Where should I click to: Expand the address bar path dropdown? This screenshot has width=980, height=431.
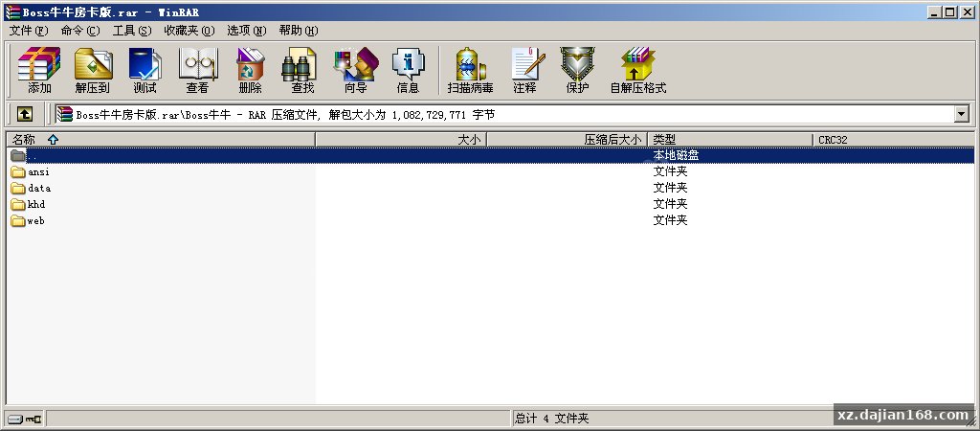[962, 114]
